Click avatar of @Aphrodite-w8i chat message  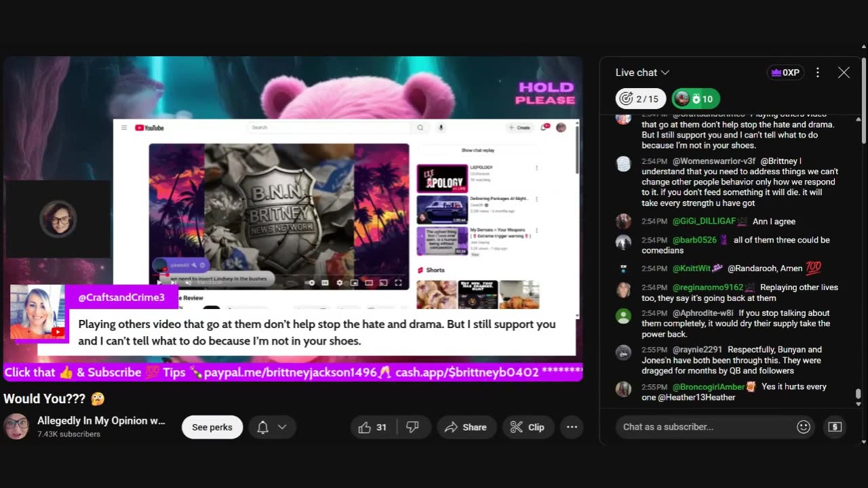623,315
